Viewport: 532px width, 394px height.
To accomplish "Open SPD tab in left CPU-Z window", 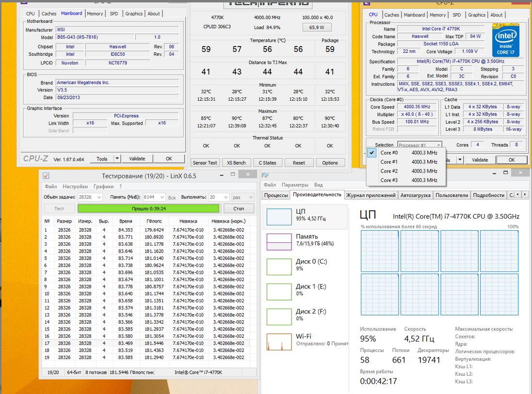I will tap(114, 14).
